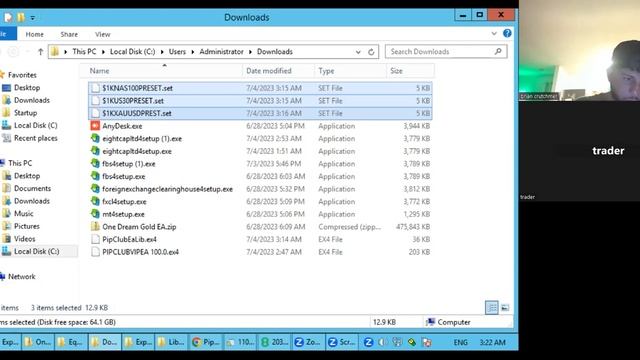
Task: Click the volume speaker tray icon
Action: click(x=382, y=342)
